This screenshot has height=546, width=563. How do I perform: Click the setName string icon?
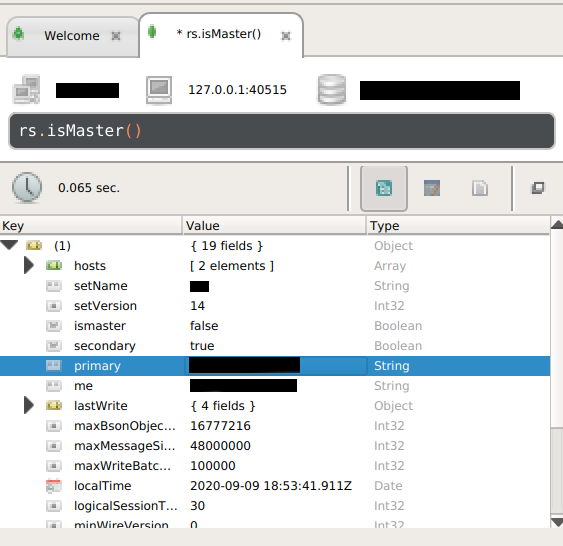(x=54, y=286)
